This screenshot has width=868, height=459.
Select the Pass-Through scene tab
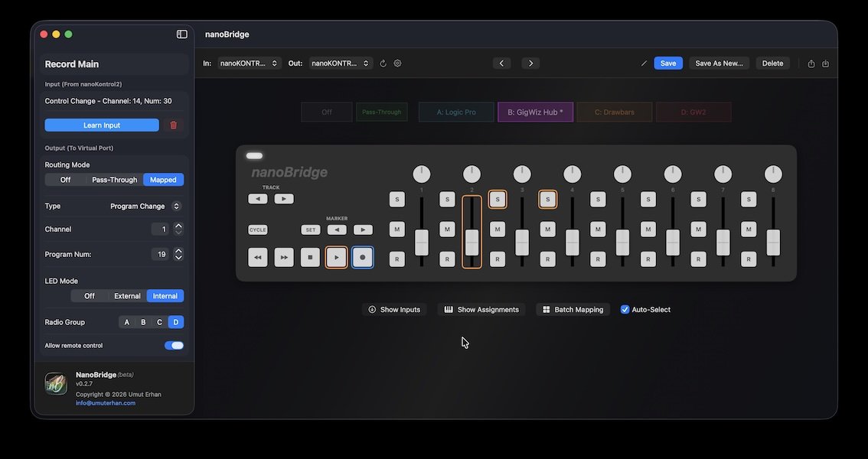click(x=381, y=112)
